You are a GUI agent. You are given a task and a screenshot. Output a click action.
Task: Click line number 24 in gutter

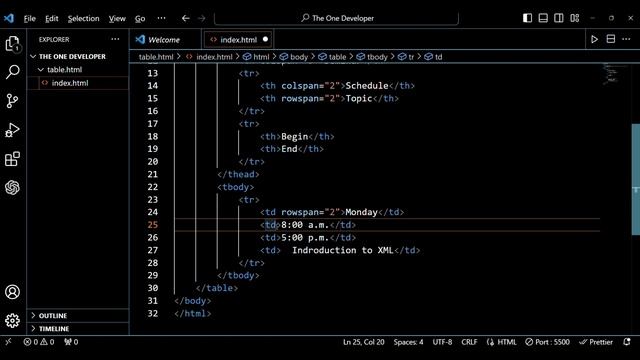coord(153,212)
